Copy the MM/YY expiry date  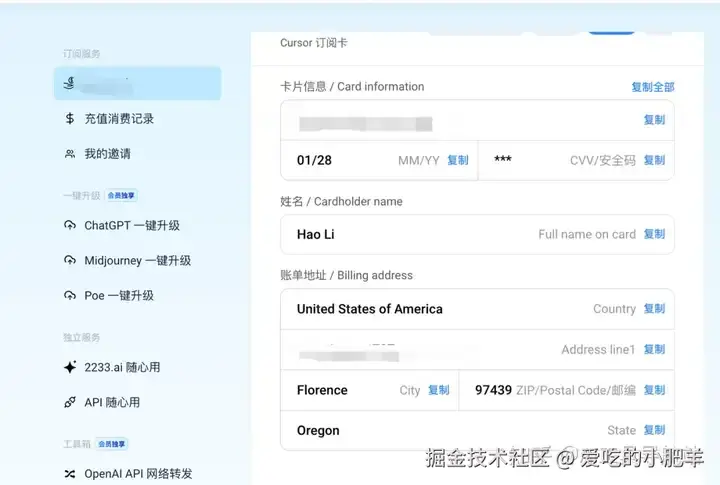(x=458, y=160)
